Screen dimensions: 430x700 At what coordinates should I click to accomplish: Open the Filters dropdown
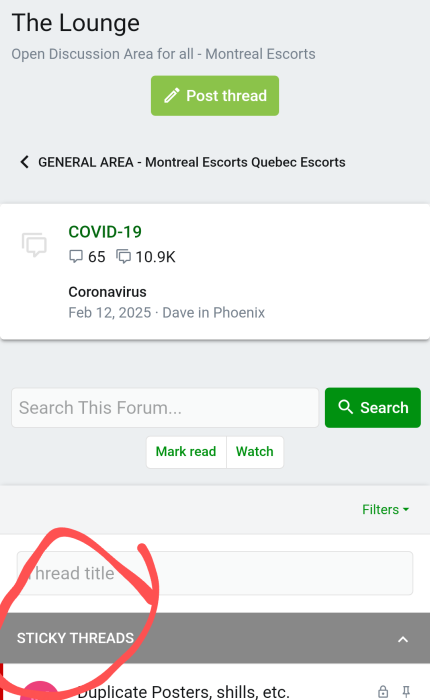385,509
